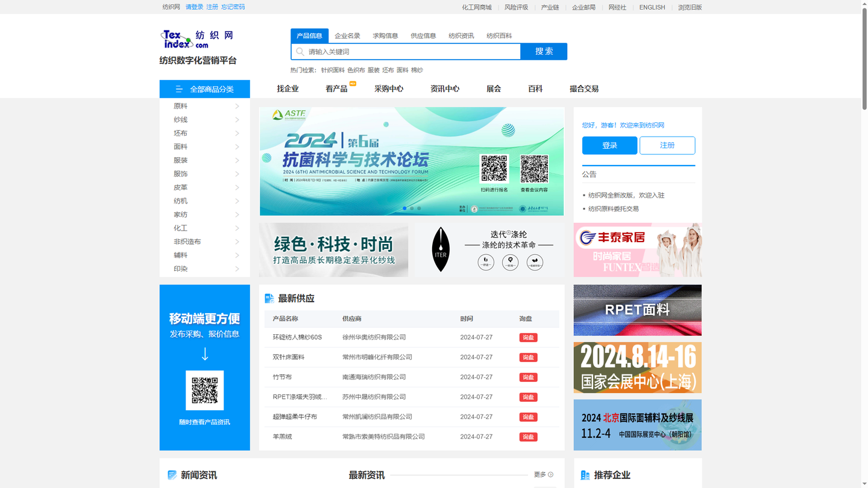
Task: Expand the 印染 category chevron
Action: tap(237, 269)
